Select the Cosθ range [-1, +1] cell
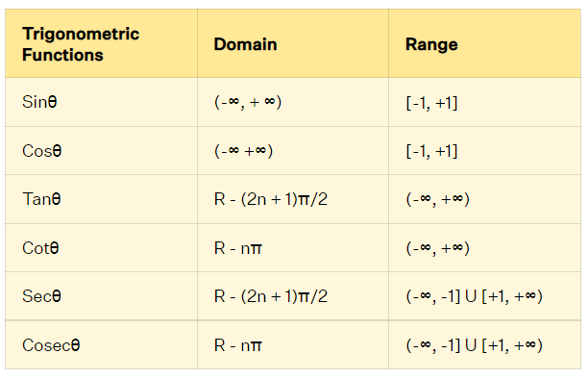Screen dimensions: 588x379 click(x=484, y=151)
